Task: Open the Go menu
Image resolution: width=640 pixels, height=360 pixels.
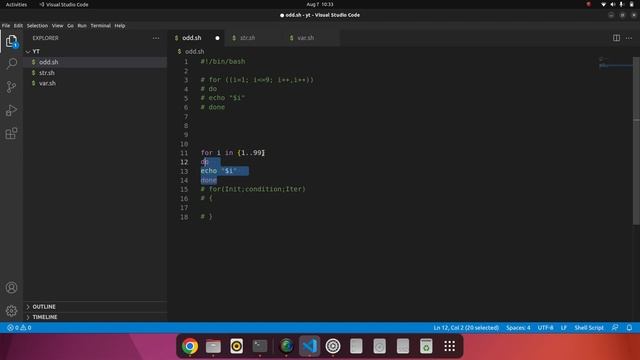Action: coord(70,26)
